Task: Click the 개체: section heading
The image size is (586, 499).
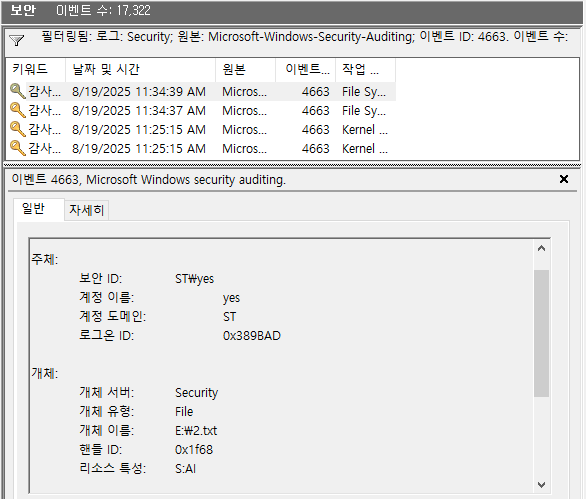Action: pyautogui.click(x=45, y=373)
